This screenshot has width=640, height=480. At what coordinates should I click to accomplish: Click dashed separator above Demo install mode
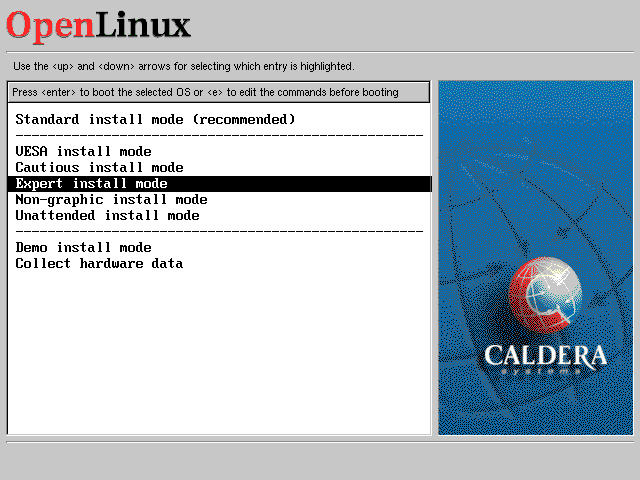point(219,231)
